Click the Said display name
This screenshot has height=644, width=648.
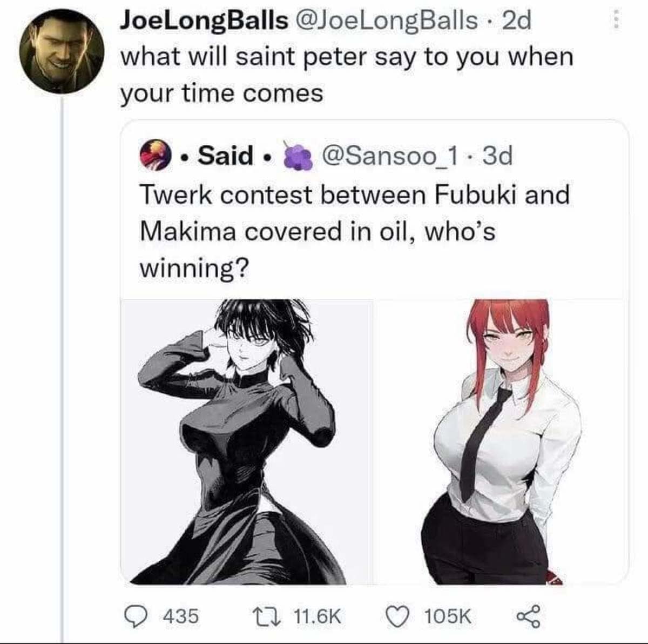tap(225, 156)
